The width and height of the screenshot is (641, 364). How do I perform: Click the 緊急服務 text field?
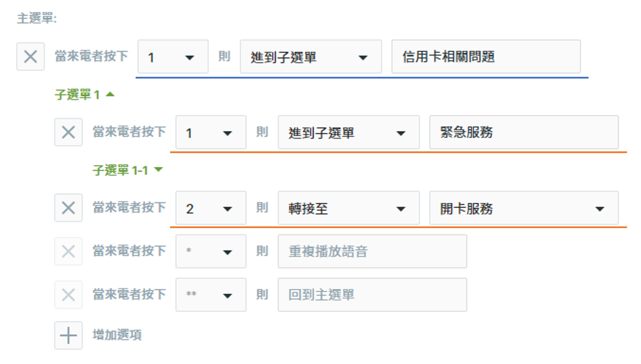[x=524, y=132]
